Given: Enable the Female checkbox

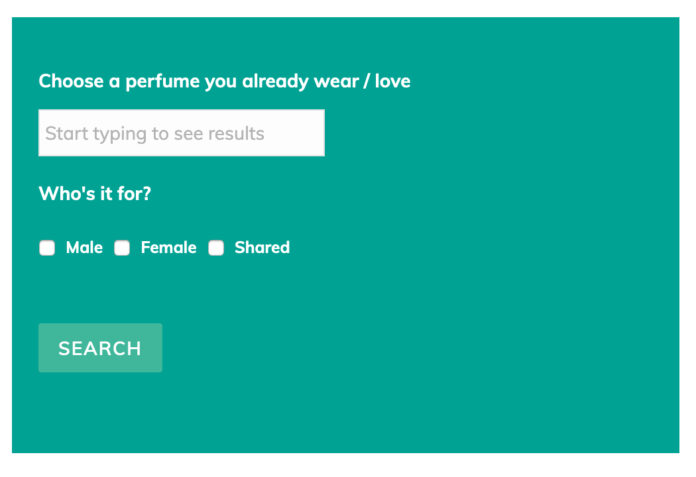Looking at the screenshot, I should tap(122, 248).
